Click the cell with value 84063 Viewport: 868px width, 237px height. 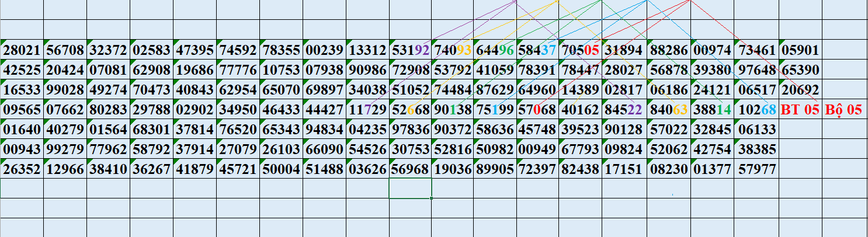click(668, 110)
